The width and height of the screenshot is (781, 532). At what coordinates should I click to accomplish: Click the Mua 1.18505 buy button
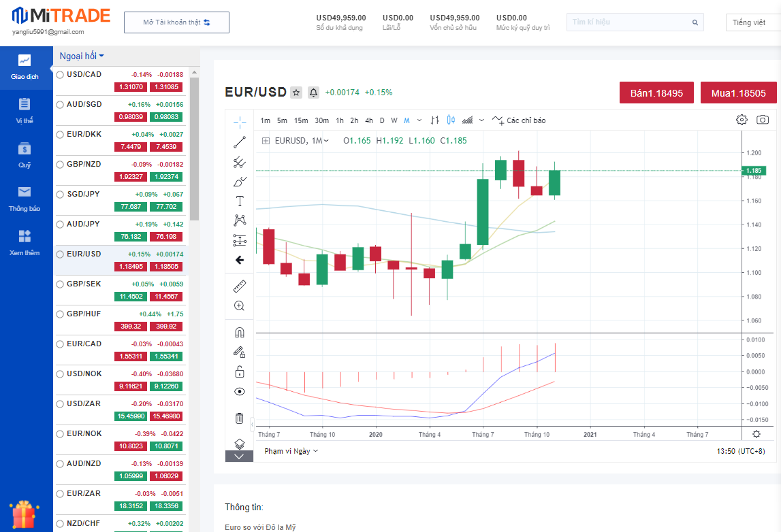coord(738,93)
